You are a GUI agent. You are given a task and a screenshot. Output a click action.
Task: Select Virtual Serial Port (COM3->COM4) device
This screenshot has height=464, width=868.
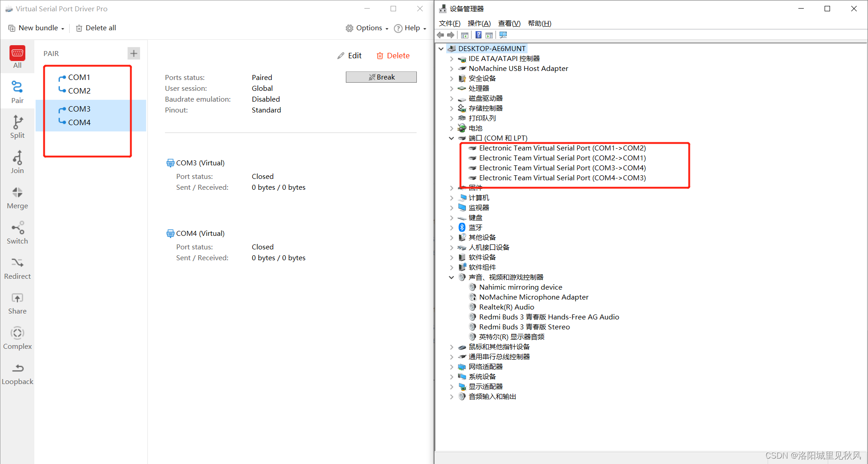[x=562, y=168]
